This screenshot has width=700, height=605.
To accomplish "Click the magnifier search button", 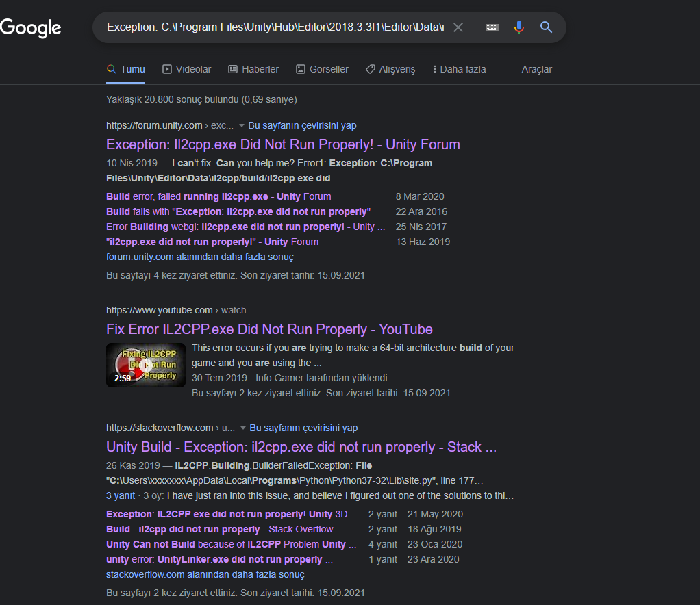I will [546, 27].
